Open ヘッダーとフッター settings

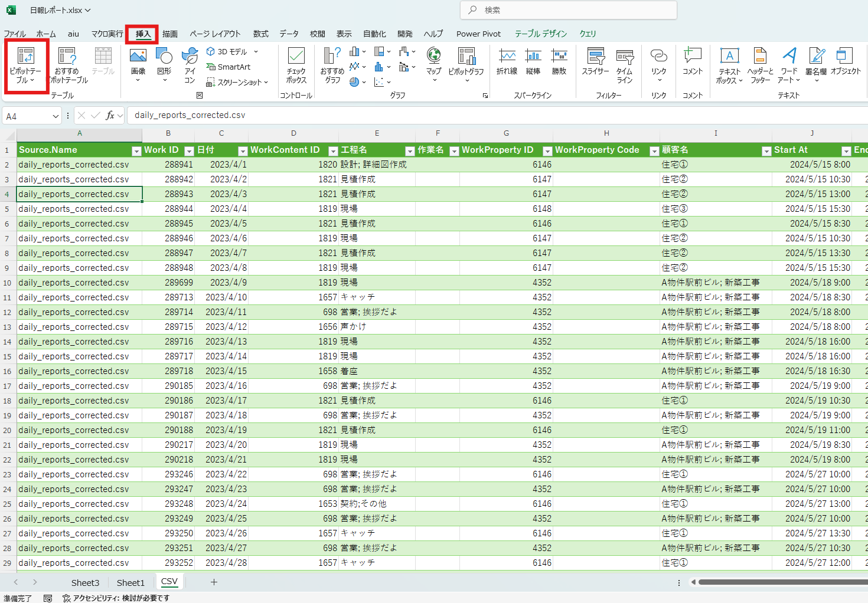761,65
